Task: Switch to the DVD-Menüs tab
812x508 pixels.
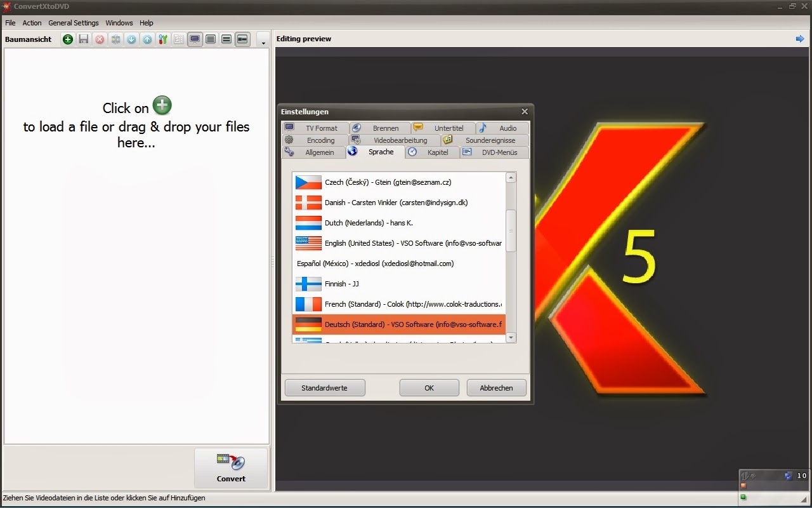Action: [x=494, y=152]
